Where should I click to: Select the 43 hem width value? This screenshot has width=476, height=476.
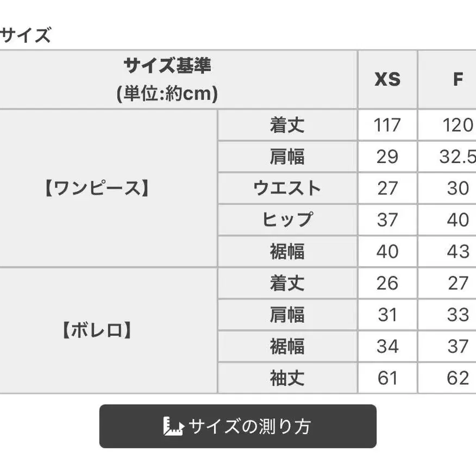pos(458,252)
